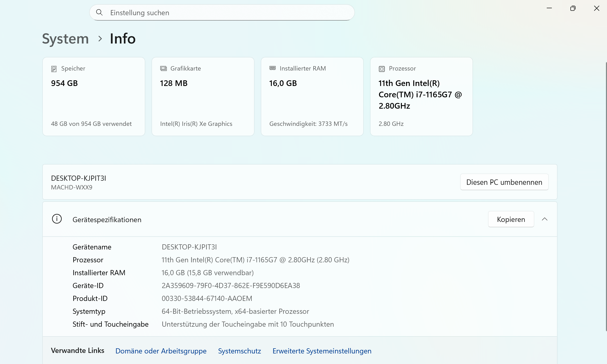The height and width of the screenshot is (364, 607).
Task: Open Domäne oder Arbeitsgruppe link
Action: (161, 351)
